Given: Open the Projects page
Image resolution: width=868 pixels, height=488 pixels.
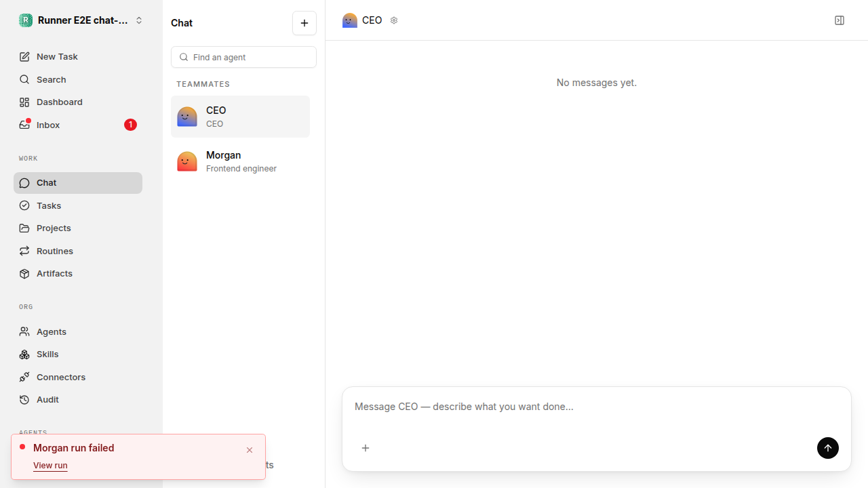Looking at the screenshot, I should tap(78, 228).
